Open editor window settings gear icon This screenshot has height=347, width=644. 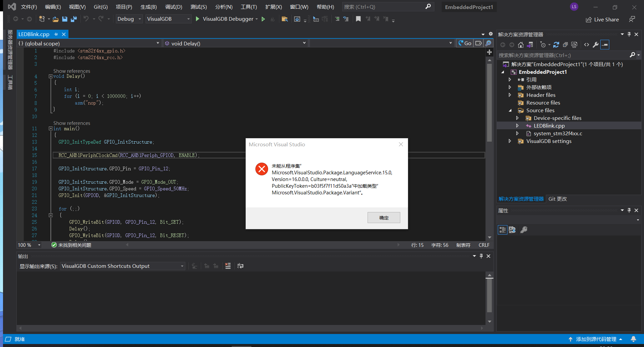[x=491, y=34]
